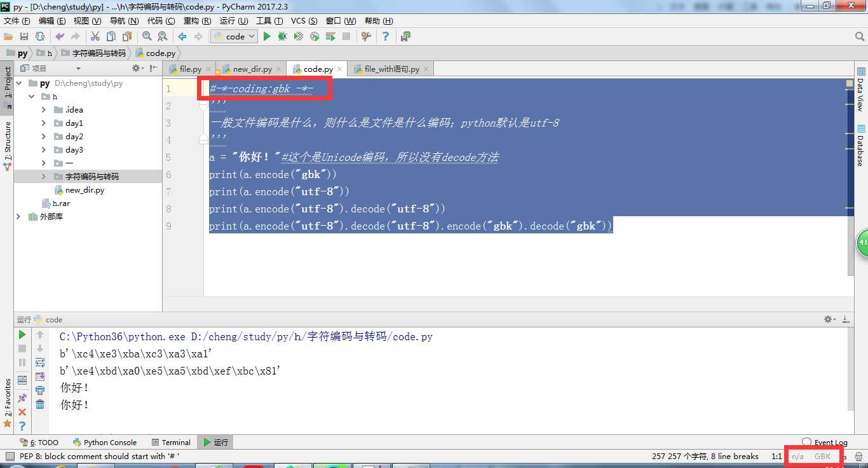Click the Find magnifier icon
Image resolution: width=868 pixels, height=468 pixels.
[x=147, y=36]
